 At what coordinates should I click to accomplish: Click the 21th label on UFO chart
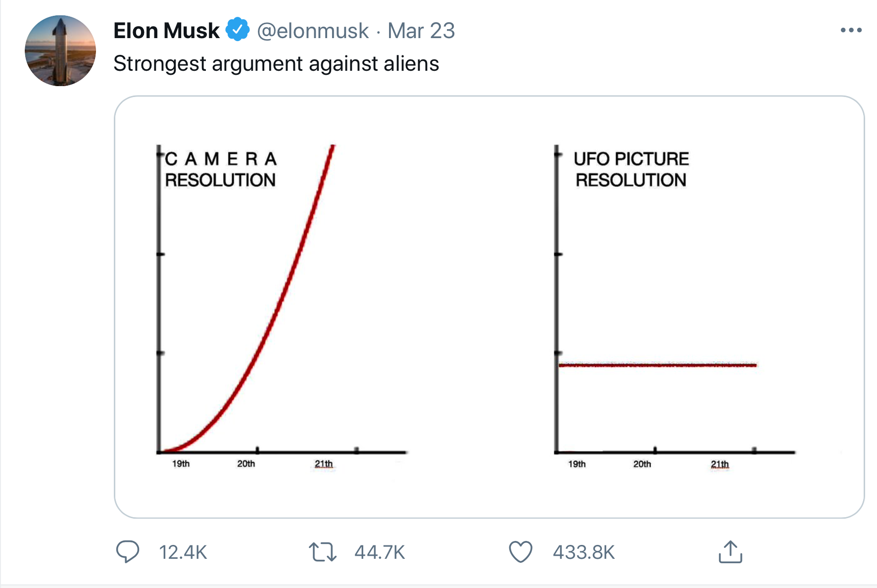[720, 464]
